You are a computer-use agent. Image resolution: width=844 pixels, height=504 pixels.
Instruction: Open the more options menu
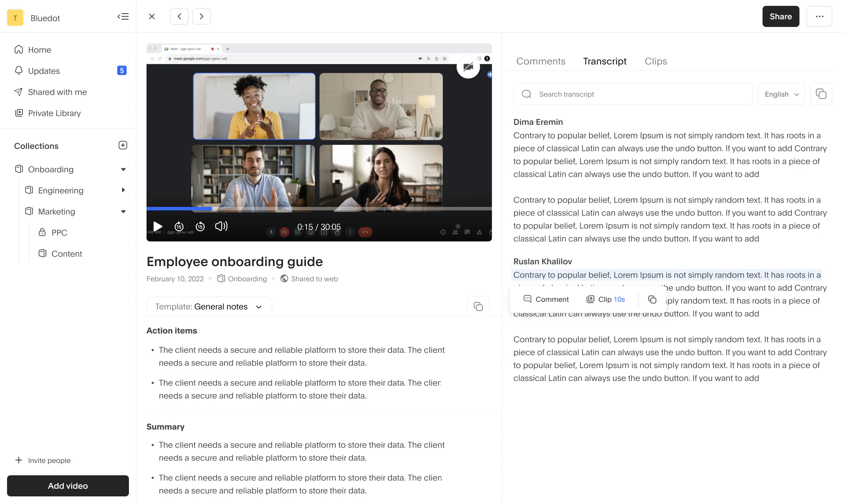click(x=819, y=16)
